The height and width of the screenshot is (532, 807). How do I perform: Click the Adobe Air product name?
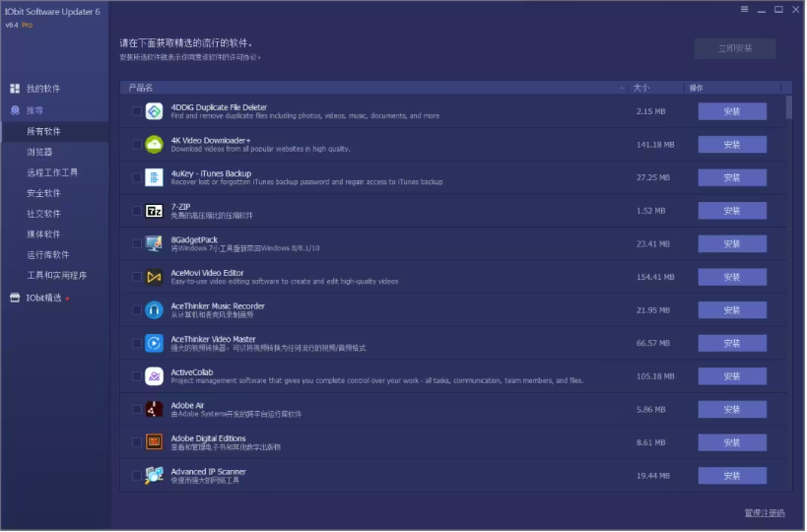(x=187, y=406)
